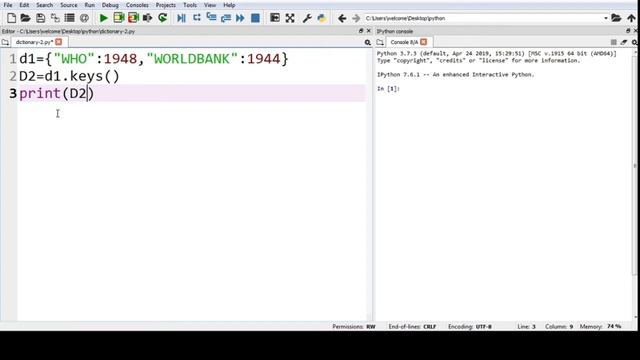This screenshot has width=640, height=360.
Task: Toggle fullscreen mode icon
Action: click(x=290, y=18)
